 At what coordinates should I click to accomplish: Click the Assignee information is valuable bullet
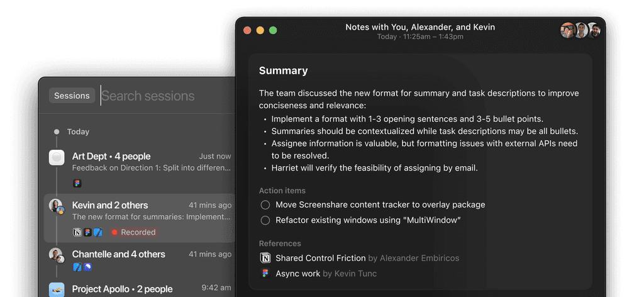coord(425,150)
